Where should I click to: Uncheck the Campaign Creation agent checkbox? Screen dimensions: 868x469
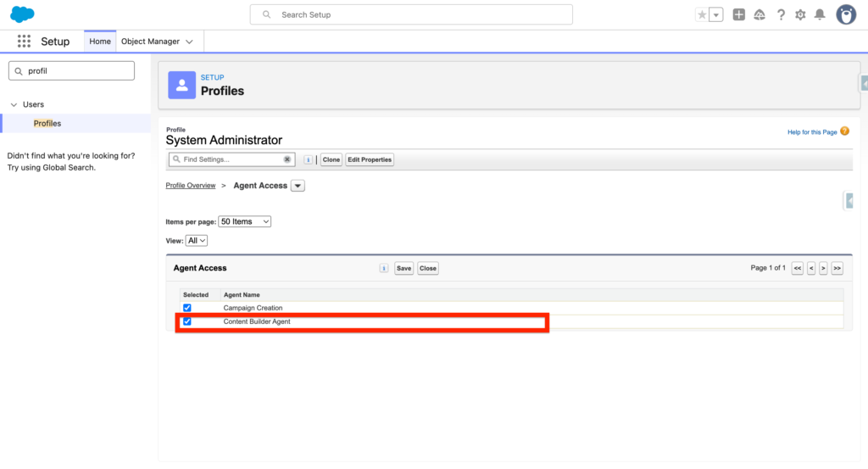click(x=187, y=308)
